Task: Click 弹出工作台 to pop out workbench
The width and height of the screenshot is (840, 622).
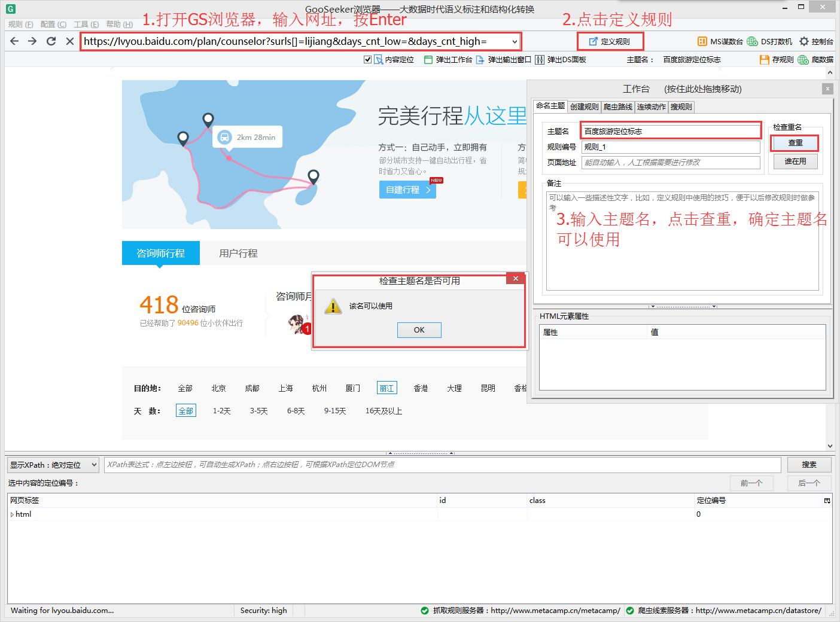Action: 448,59
